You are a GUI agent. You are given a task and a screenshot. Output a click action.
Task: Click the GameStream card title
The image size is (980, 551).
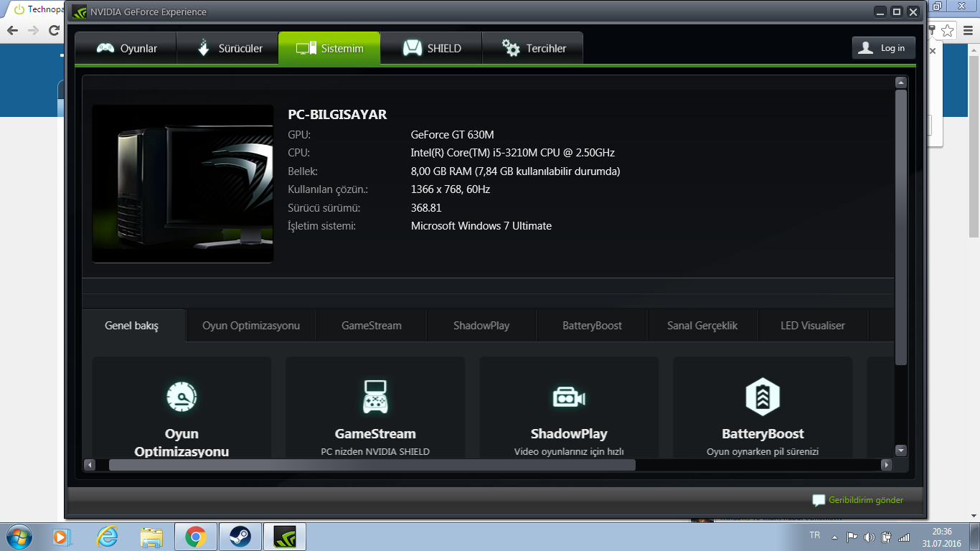(x=375, y=434)
